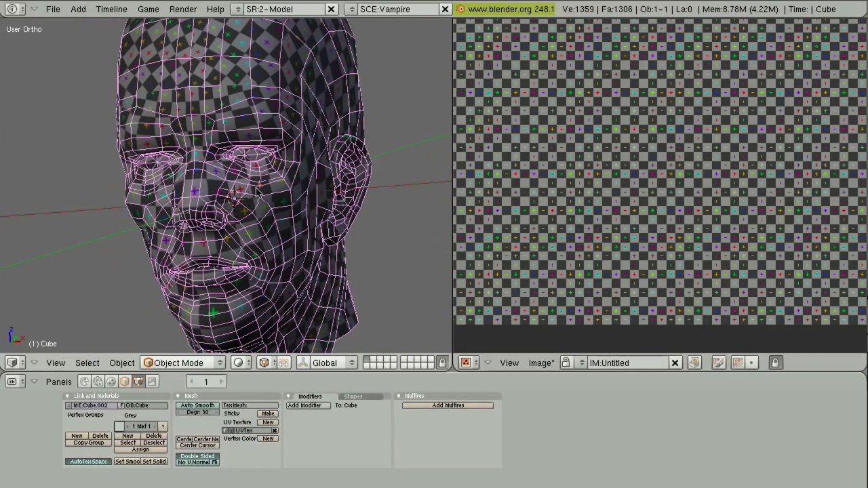868x488 pixels.
Task: Collapse the Mesh panel
Action: (x=178, y=396)
